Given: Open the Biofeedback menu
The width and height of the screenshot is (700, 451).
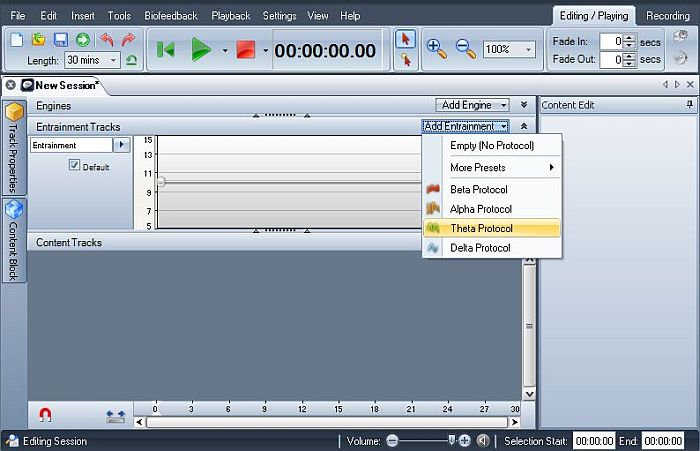Looking at the screenshot, I should (171, 16).
